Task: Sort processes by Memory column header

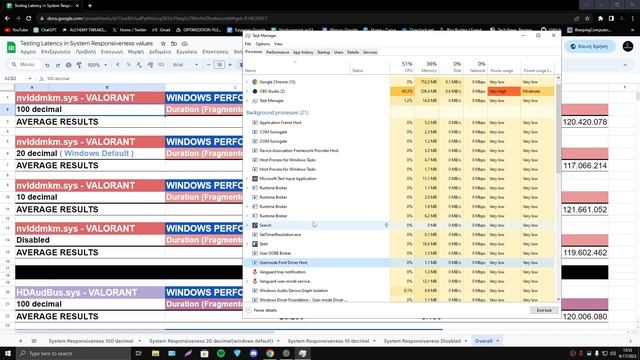Action: [427, 67]
